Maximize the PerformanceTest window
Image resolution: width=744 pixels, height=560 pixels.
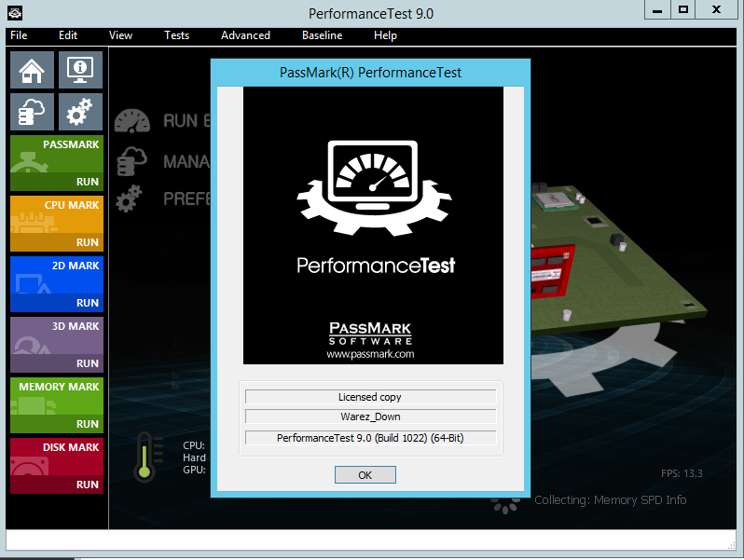coord(683,10)
